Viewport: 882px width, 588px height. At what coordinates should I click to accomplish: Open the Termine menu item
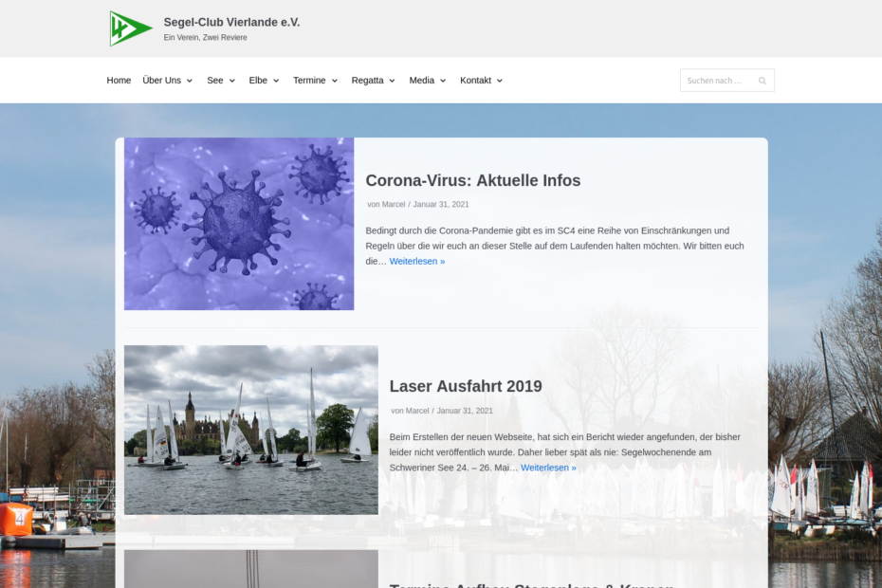tap(309, 81)
